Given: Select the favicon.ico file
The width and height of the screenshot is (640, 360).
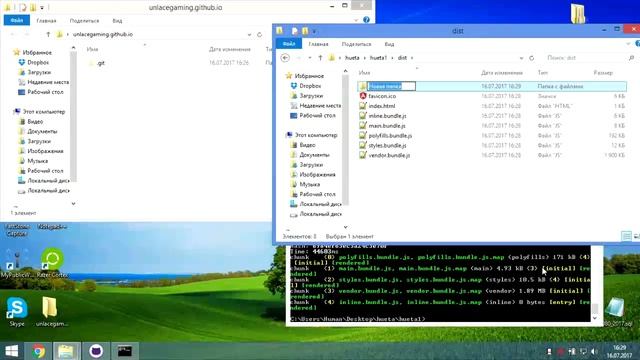Looking at the screenshot, I should click(x=382, y=96).
